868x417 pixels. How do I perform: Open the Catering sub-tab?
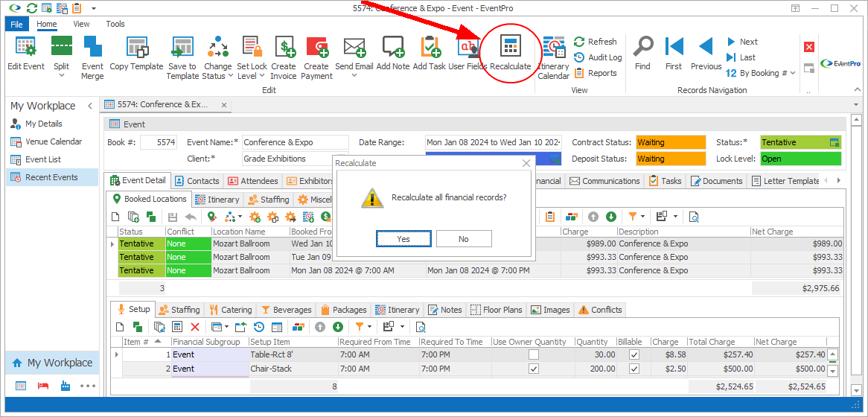pos(231,310)
